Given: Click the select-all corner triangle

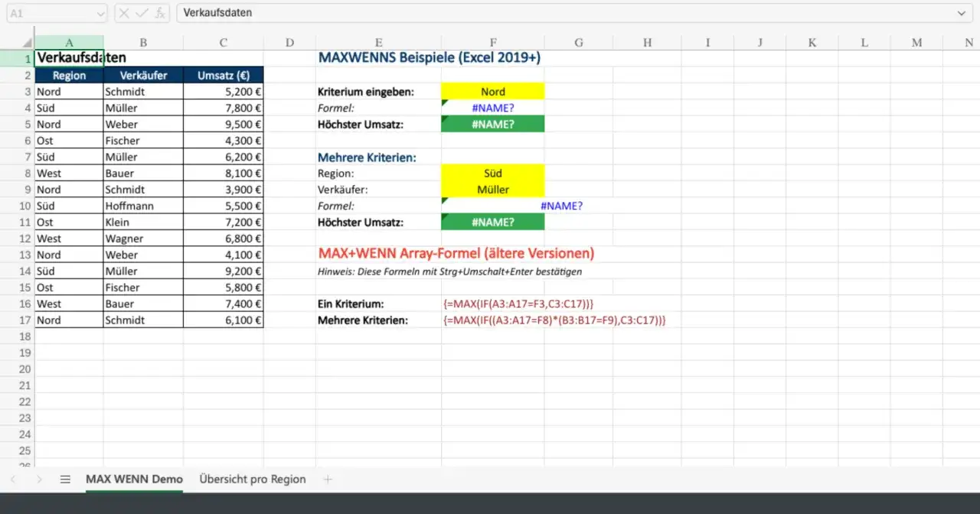Looking at the screenshot, I should pos(28,42).
